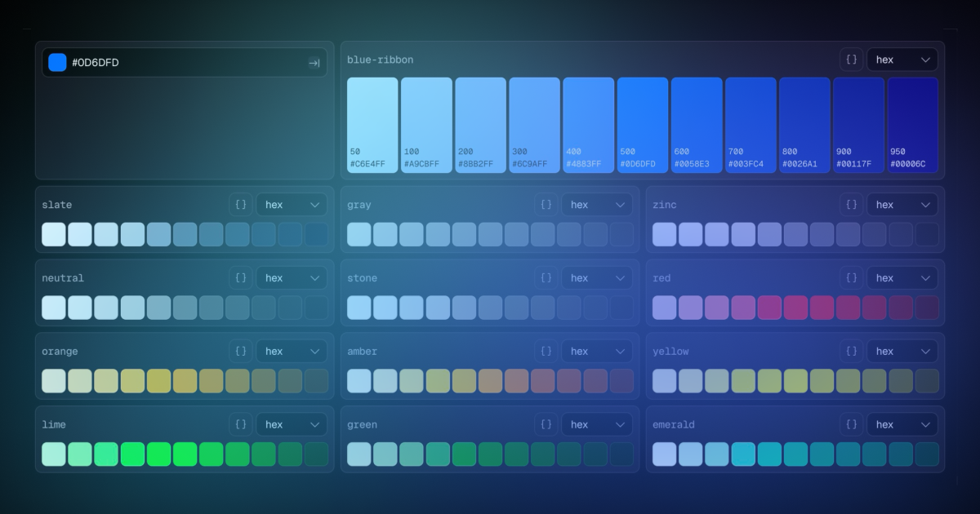Click the blue color preview square in the input
The height and width of the screenshot is (514, 980).
pyautogui.click(x=56, y=62)
